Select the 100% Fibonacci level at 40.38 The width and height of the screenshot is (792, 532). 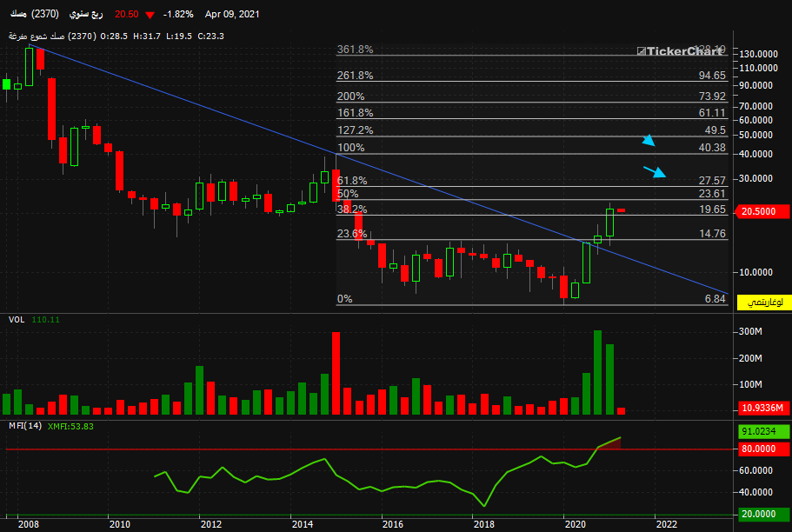(532, 154)
